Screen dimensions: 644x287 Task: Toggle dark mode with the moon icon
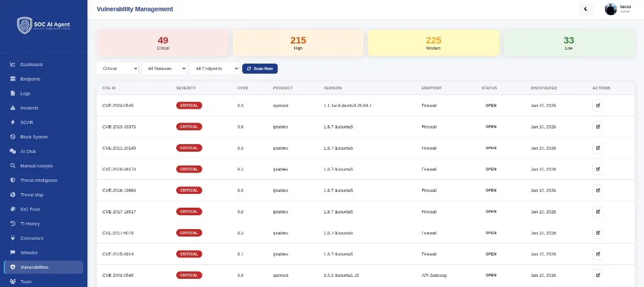586,9
